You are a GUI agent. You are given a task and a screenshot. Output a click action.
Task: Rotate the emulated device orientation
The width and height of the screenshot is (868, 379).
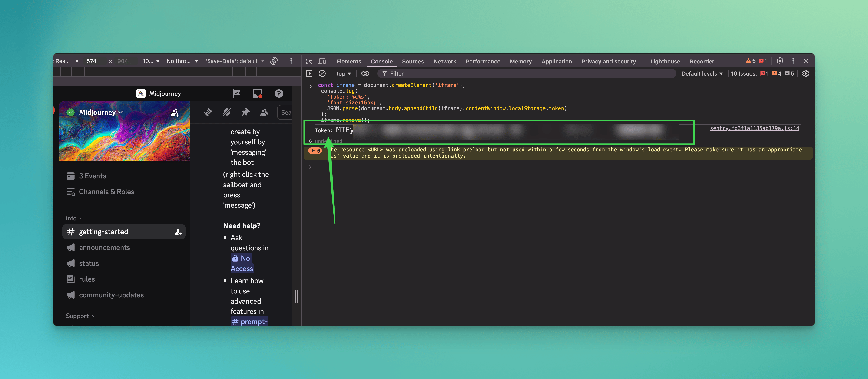274,61
